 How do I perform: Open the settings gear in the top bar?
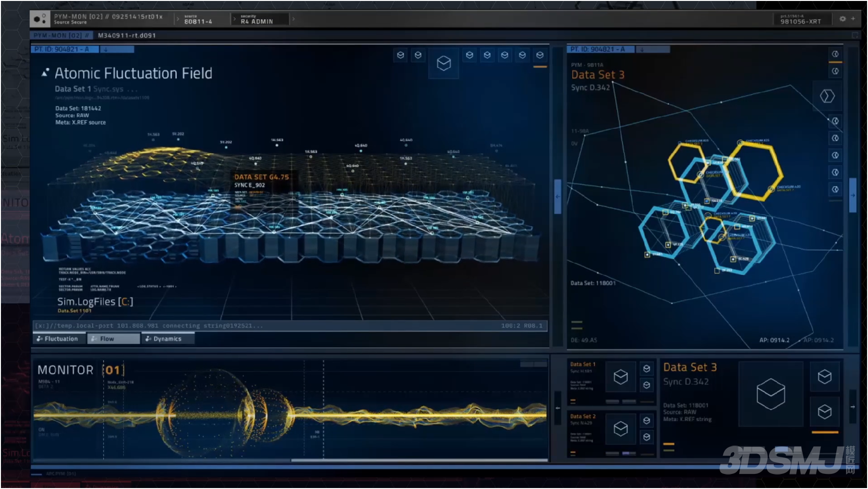[842, 19]
